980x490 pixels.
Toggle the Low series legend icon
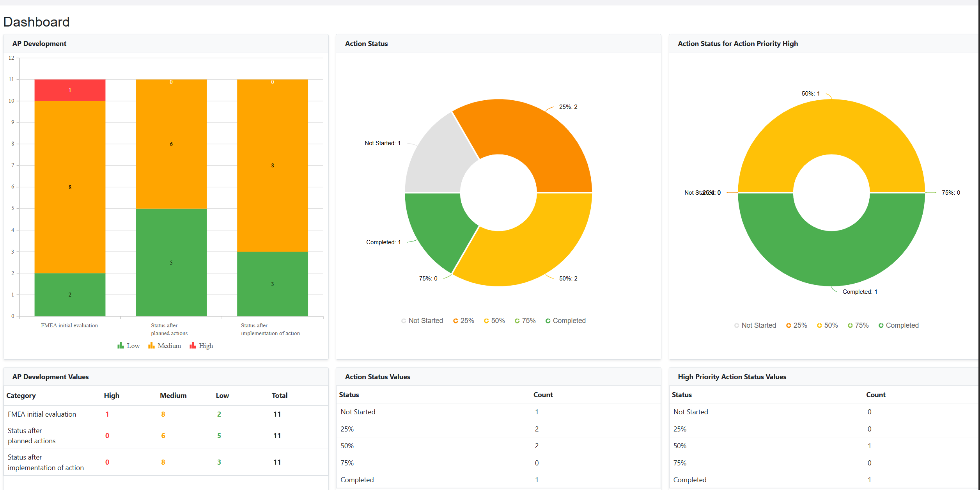point(121,346)
